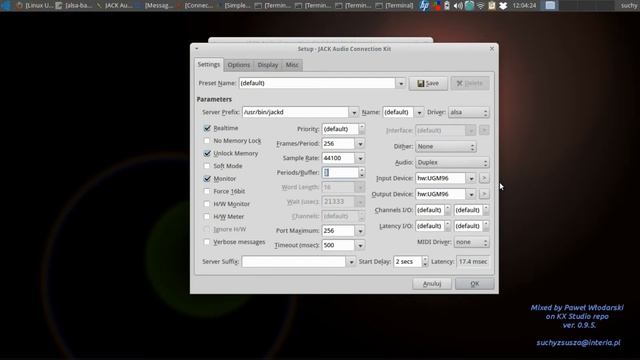Enable the Soft Mode checkbox
640x360 pixels.
point(207,166)
